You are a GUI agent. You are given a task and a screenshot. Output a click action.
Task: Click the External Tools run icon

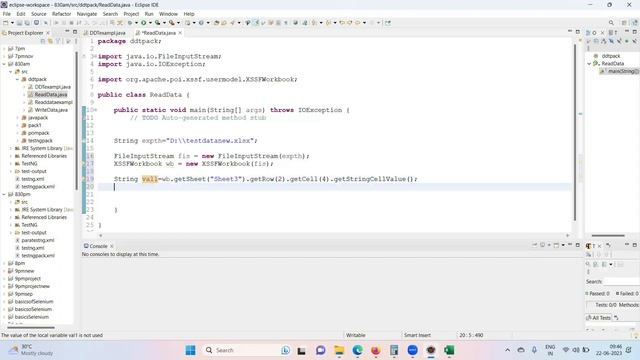click(172, 23)
